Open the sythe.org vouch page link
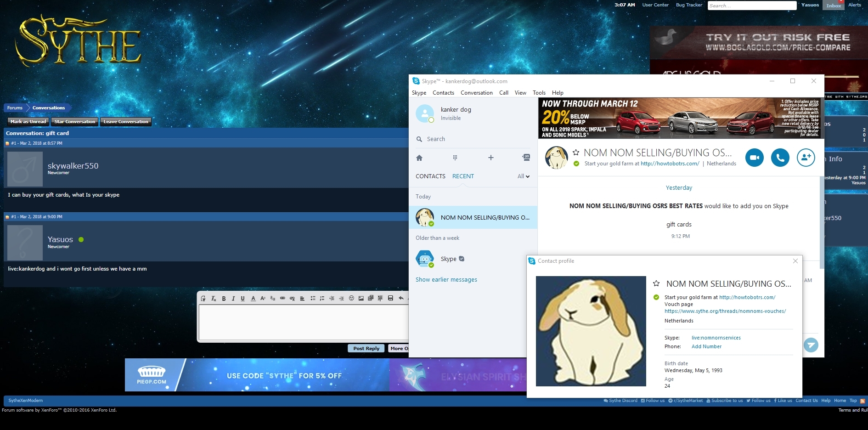This screenshot has height=430, width=868. point(725,311)
